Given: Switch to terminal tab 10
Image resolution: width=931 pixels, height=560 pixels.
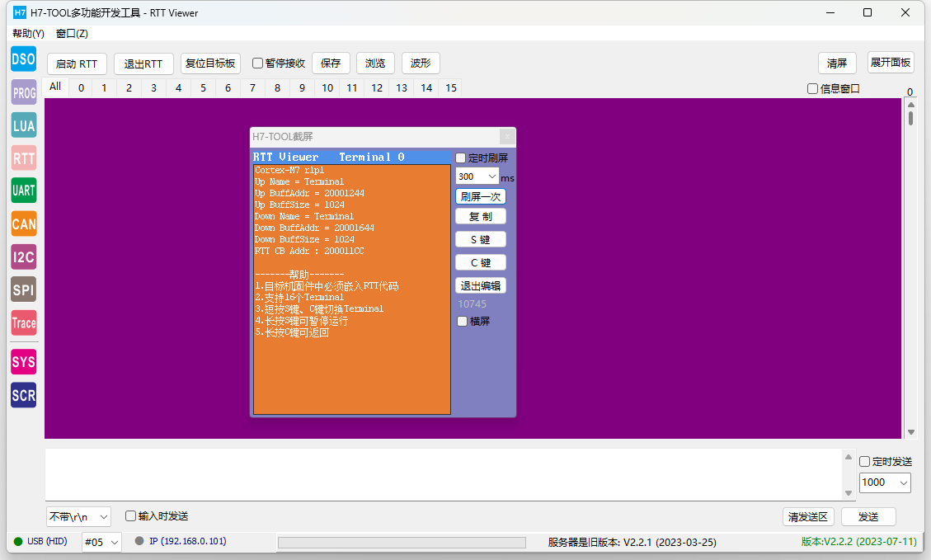Looking at the screenshot, I should tap(327, 88).
